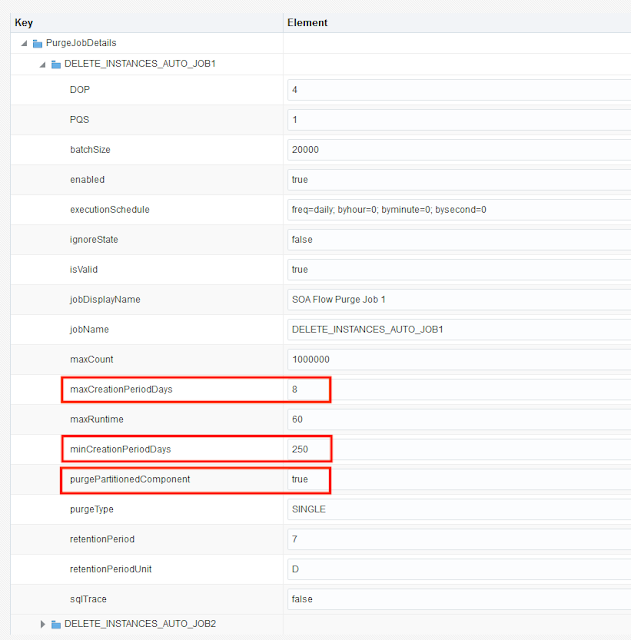Click the sqlTrace value field
This screenshot has height=640, width=631.
coord(459,599)
